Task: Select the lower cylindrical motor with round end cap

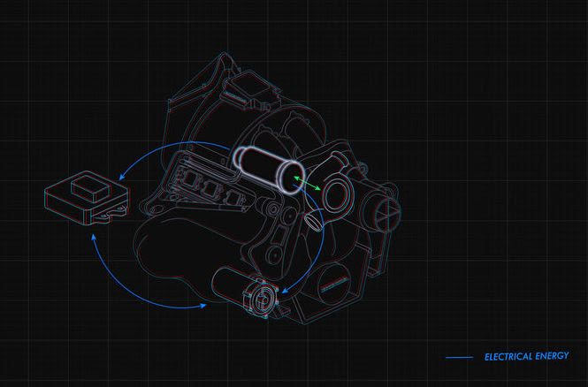Action: point(246,292)
